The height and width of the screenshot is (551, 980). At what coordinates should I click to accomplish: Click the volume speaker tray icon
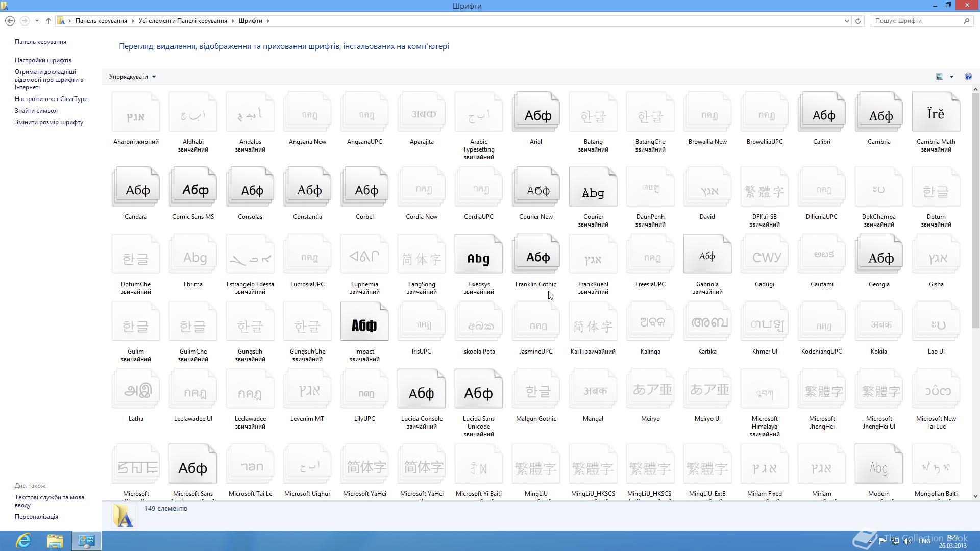(x=907, y=541)
